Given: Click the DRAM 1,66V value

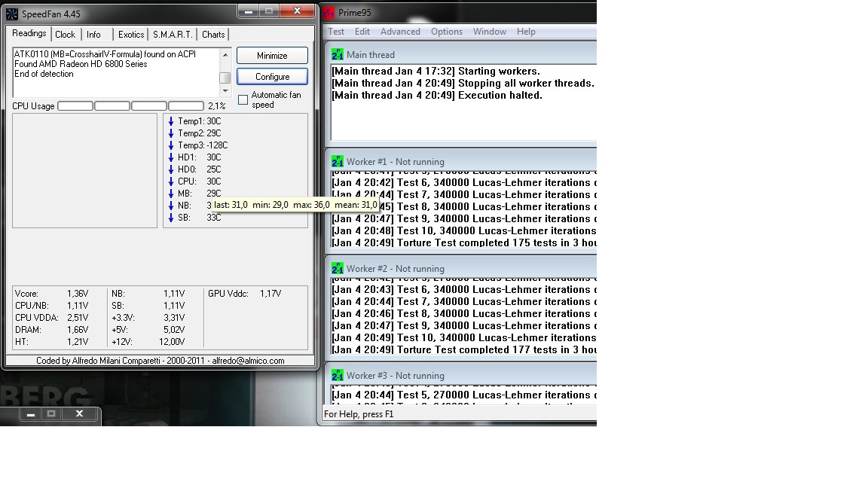Looking at the screenshot, I should (x=78, y=330).
